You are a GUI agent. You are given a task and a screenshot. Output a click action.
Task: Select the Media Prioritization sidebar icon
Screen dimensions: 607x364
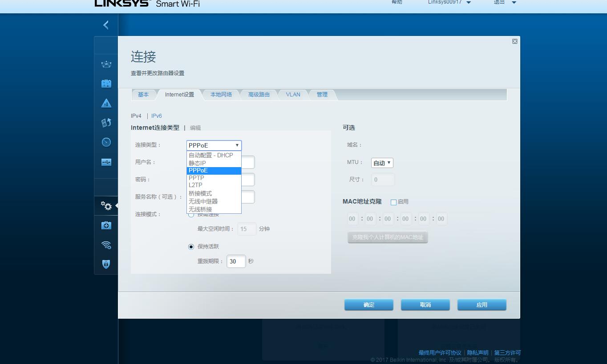pos(106,122)
